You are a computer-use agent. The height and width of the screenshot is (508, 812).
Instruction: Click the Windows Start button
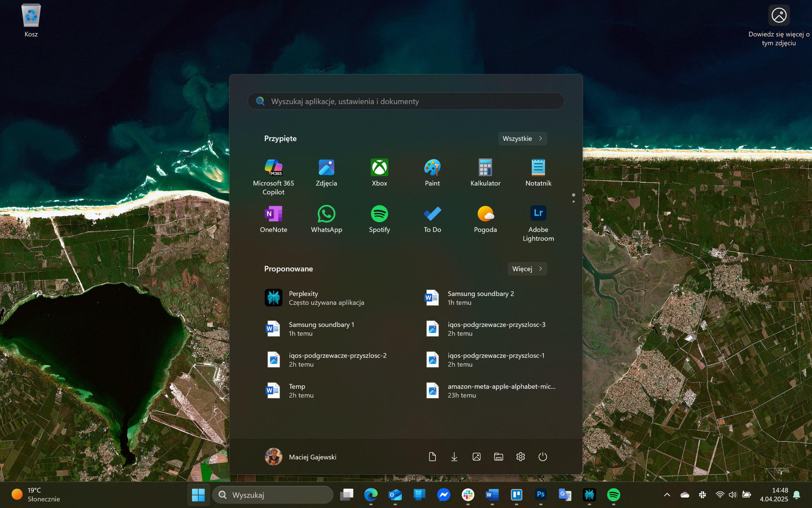[198, 495]
